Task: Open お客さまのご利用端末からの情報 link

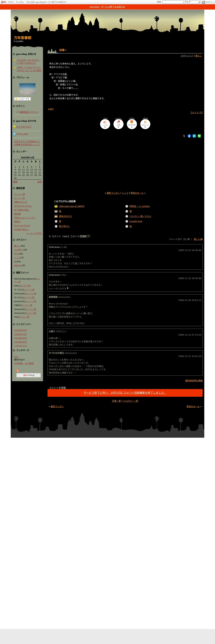Action: pyautogui.click(x=27, y=143)
